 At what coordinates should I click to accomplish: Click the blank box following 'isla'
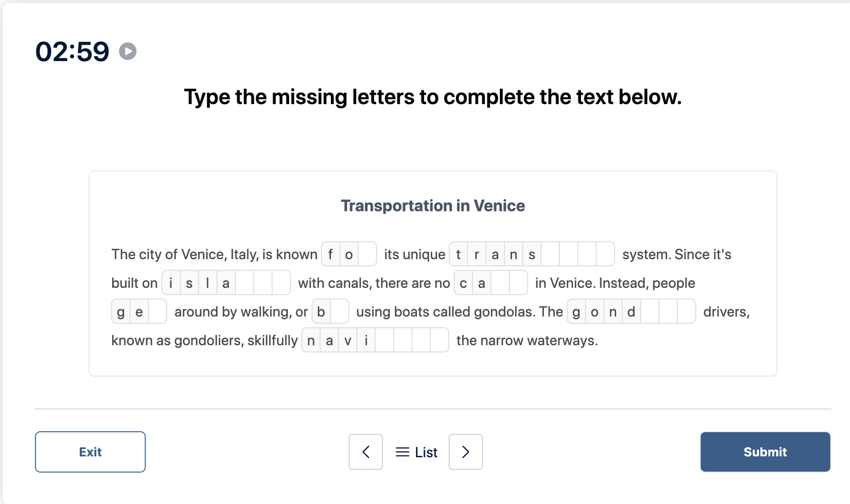point(244,283)
